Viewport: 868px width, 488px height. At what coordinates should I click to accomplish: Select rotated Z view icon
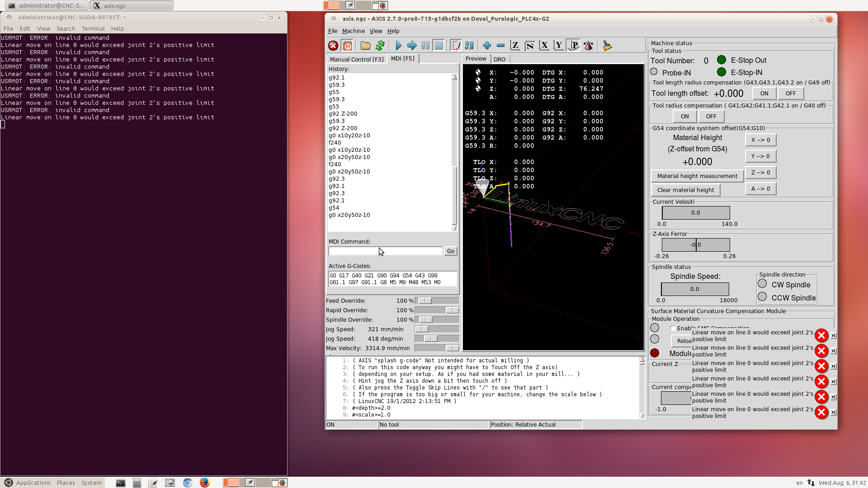(x=529, y=46)
